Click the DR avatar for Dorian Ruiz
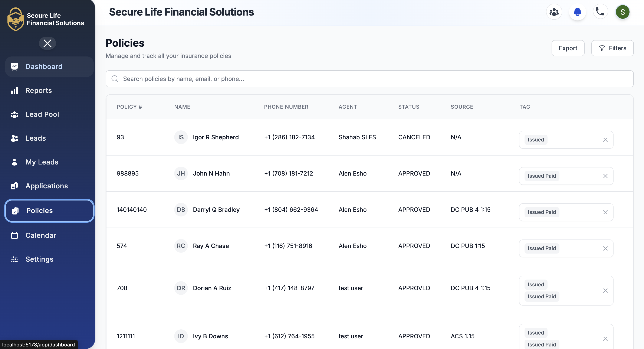Screen dimensions: 644x349 click(x=181, y=288)
